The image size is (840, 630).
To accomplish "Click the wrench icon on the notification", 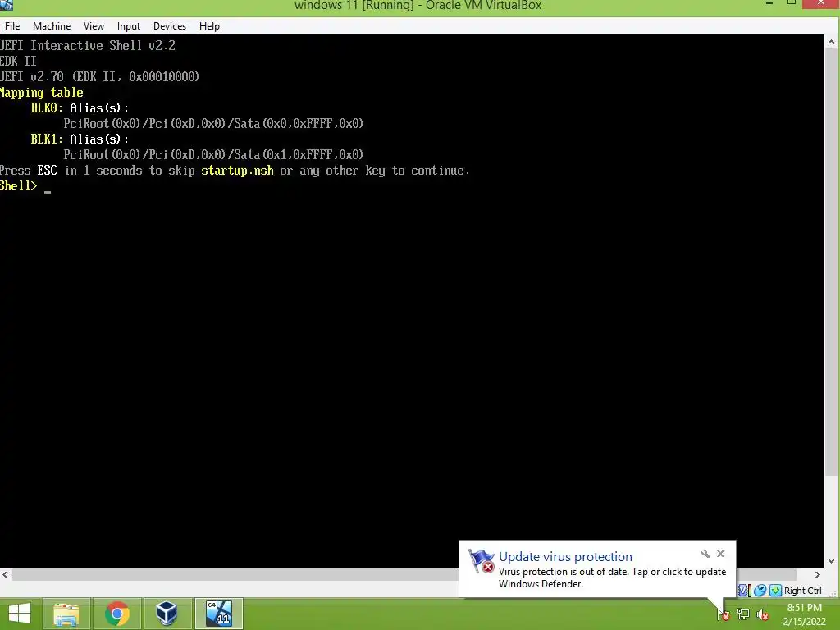I will click(x=705, y=554).
